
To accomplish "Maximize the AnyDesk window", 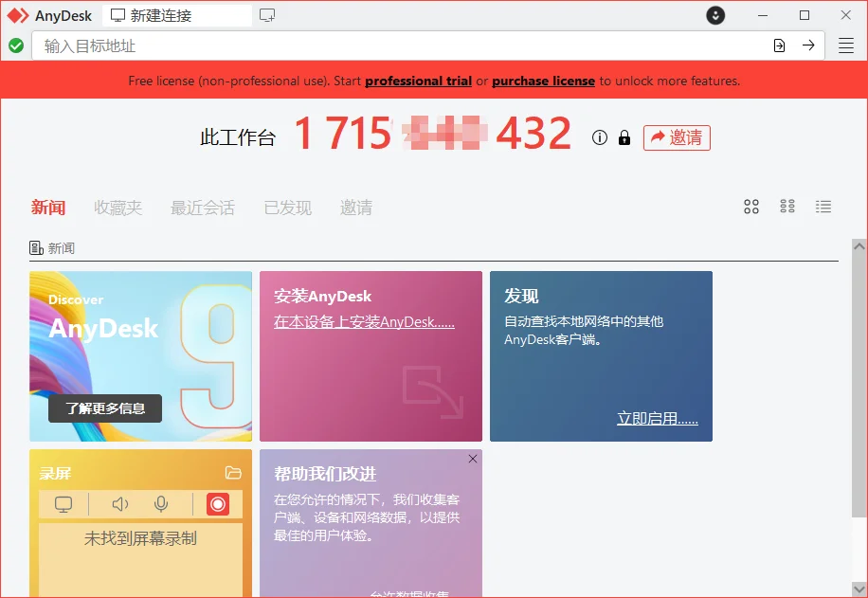I will (x=805, y=15).
